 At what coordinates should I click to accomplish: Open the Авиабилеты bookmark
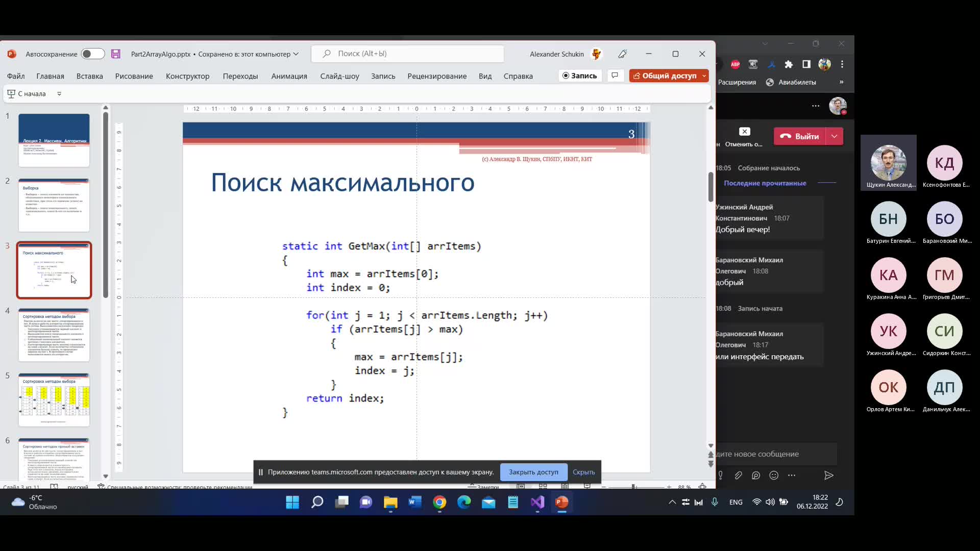pyautogui.click(x=791, y=82)
